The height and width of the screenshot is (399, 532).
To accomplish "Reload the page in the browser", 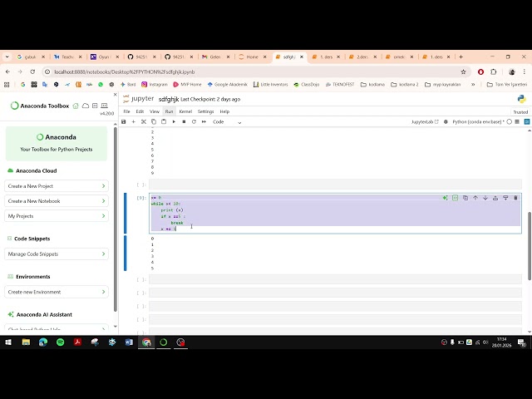I will click(32, 72).
